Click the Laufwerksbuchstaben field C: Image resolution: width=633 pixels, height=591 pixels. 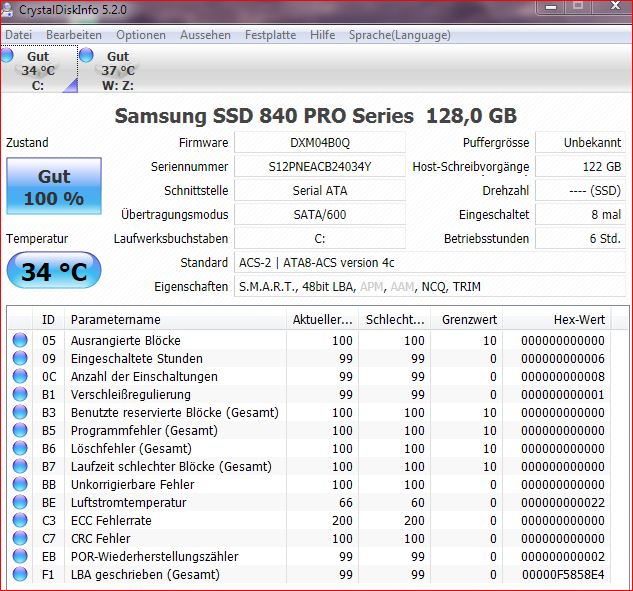click(x=320, y=239)
